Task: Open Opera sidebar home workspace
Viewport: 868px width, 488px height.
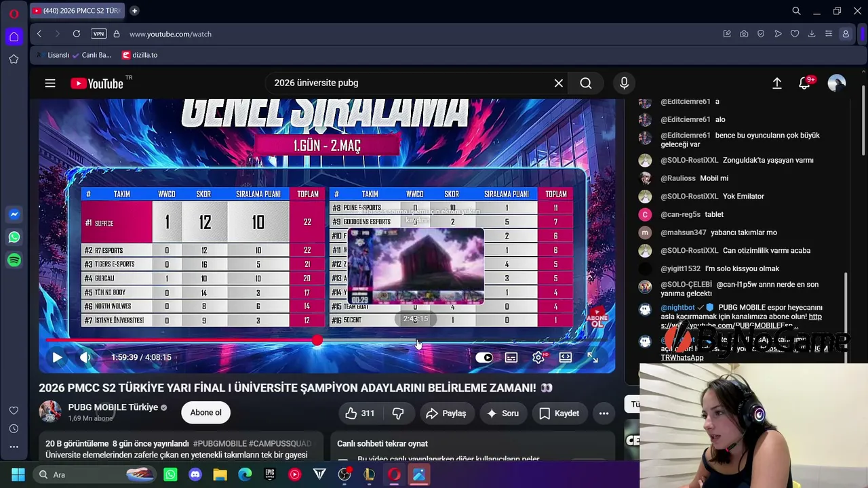Action: pyautogui.click(x=14, y=37)
